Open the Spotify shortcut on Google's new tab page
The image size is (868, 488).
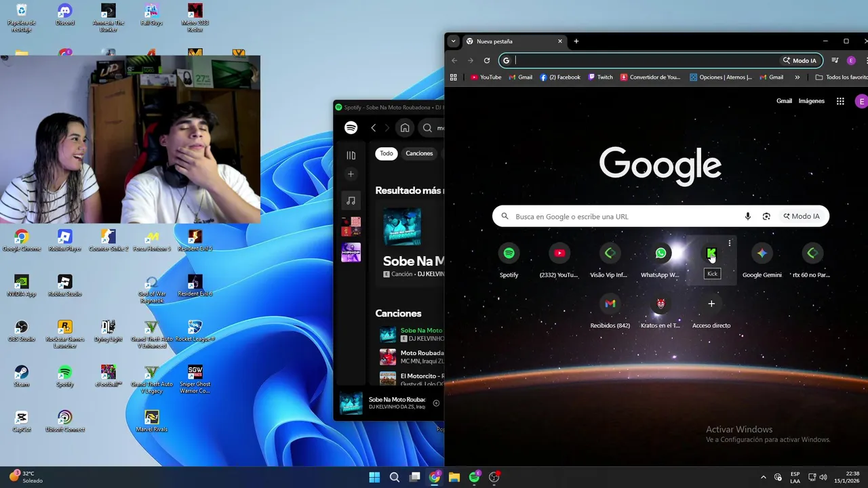(x=509, y=260)
